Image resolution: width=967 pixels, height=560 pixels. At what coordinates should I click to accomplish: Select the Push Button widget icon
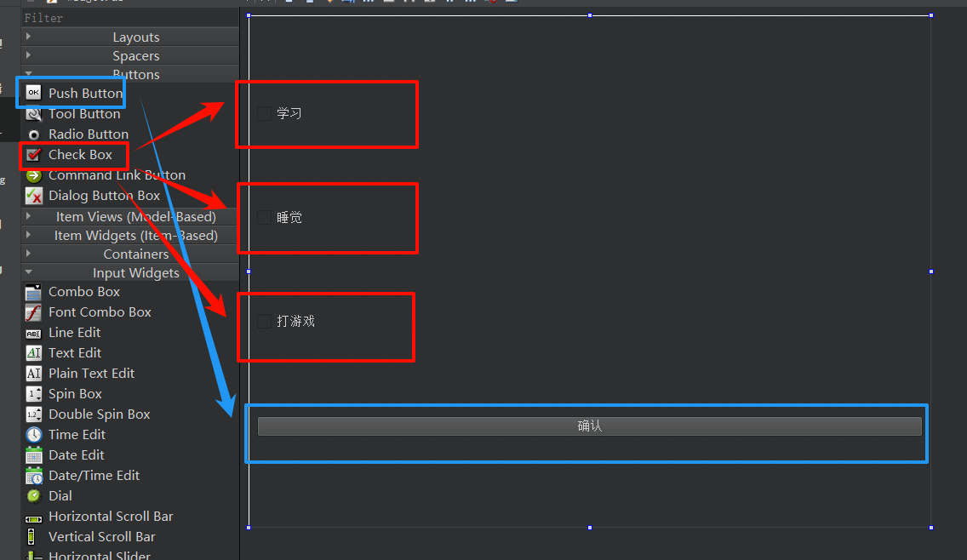pos(33,93)
